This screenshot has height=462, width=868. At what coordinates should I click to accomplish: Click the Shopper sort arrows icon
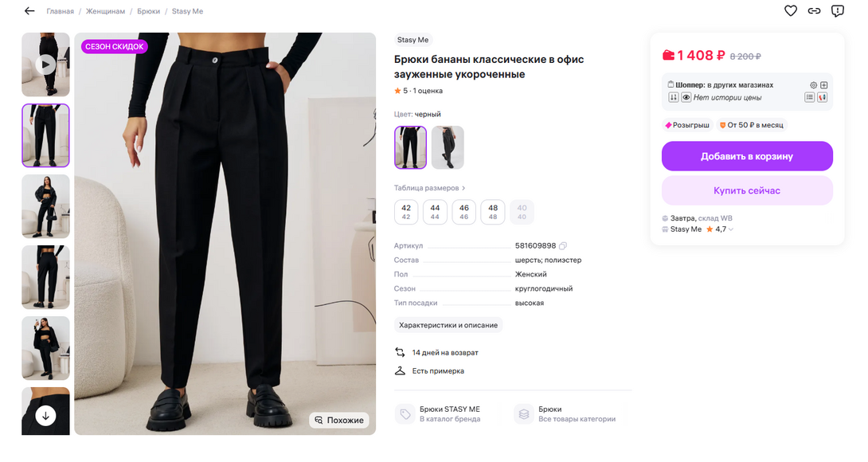pyautogui.click(x=673, y=97)
